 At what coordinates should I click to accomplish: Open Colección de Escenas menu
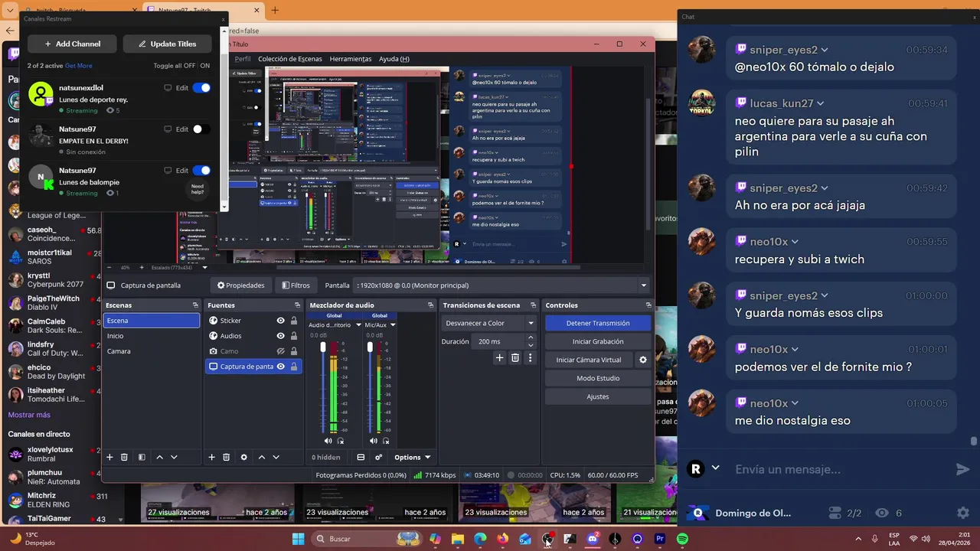pyautogui.click(x=290, y=59)
